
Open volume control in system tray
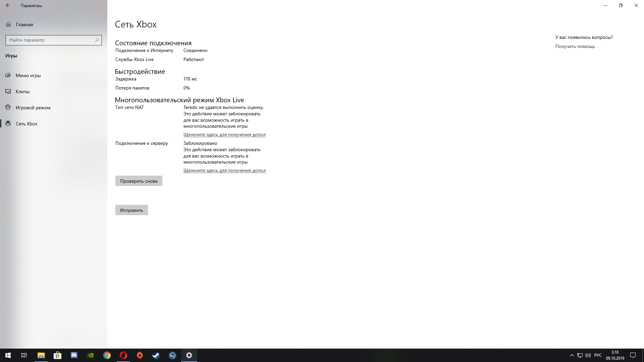click(588, 355)
